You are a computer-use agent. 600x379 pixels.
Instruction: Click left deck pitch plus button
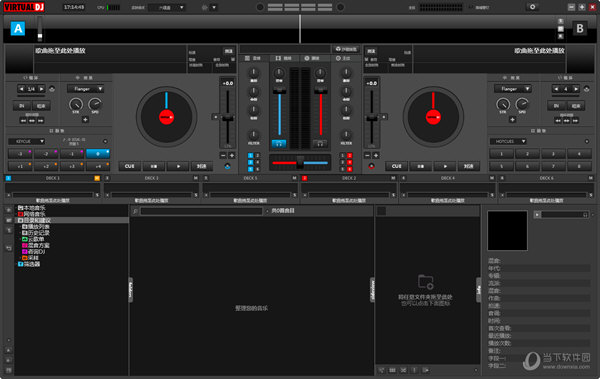click(x=232, y=155)
